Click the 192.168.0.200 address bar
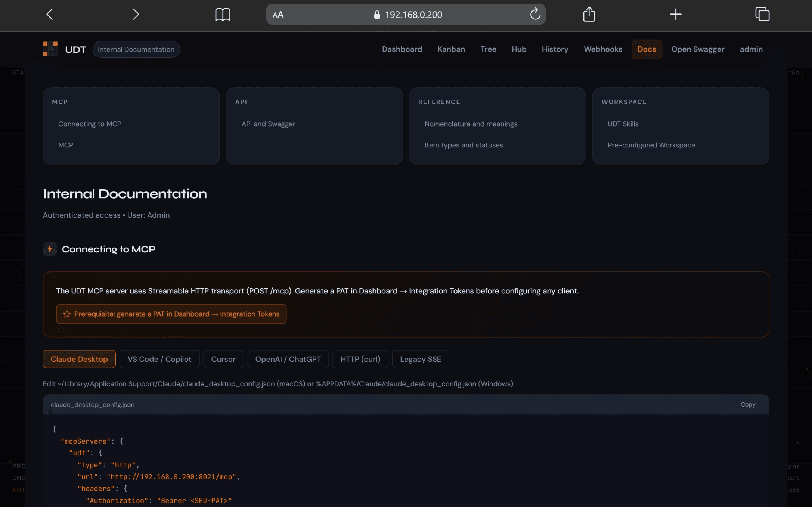The height and width of the screenshot is (507, 812). click(x=413, y=15)
